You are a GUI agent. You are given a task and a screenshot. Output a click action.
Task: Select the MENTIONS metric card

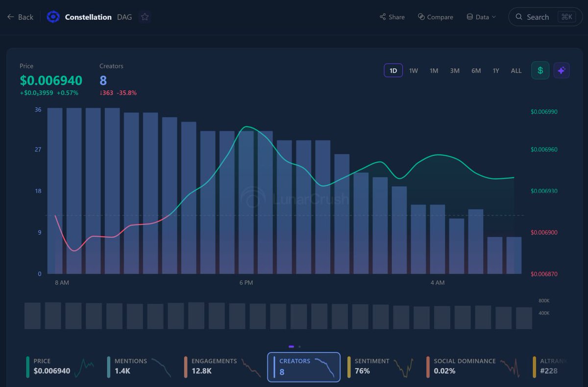(140, 367)
